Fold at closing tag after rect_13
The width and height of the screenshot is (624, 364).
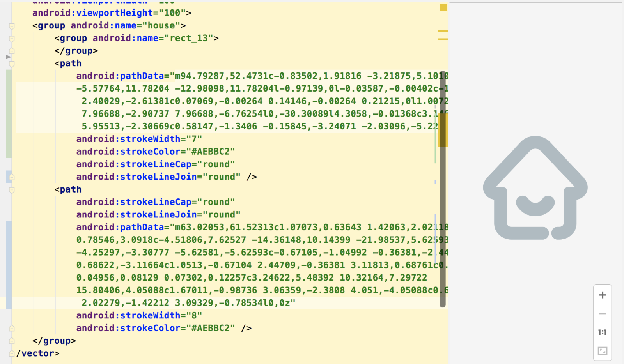click(12, 51)
